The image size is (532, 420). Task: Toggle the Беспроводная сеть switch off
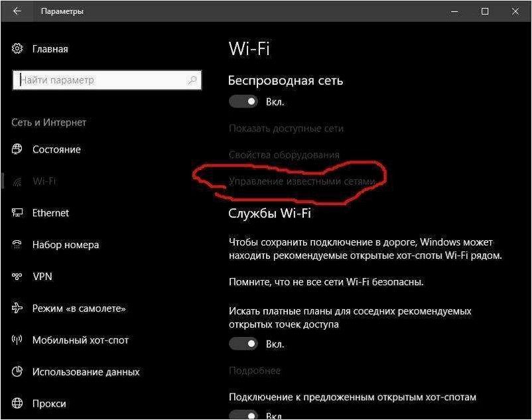[x=243, y=102]
